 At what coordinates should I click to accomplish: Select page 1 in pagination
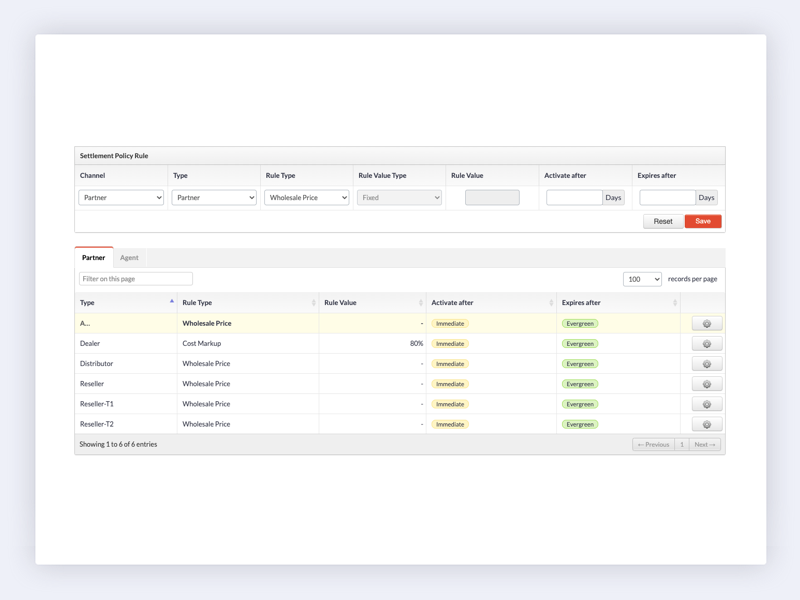click(x=682, y=444)
